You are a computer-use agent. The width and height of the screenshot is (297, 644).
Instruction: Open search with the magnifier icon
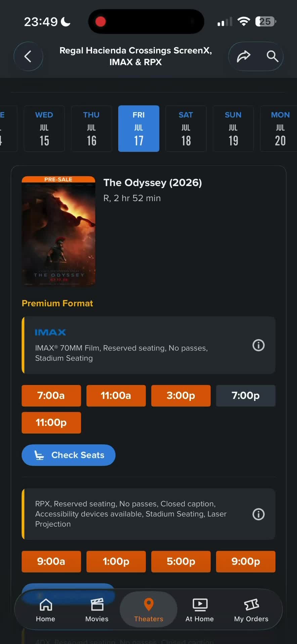[272, 56]
